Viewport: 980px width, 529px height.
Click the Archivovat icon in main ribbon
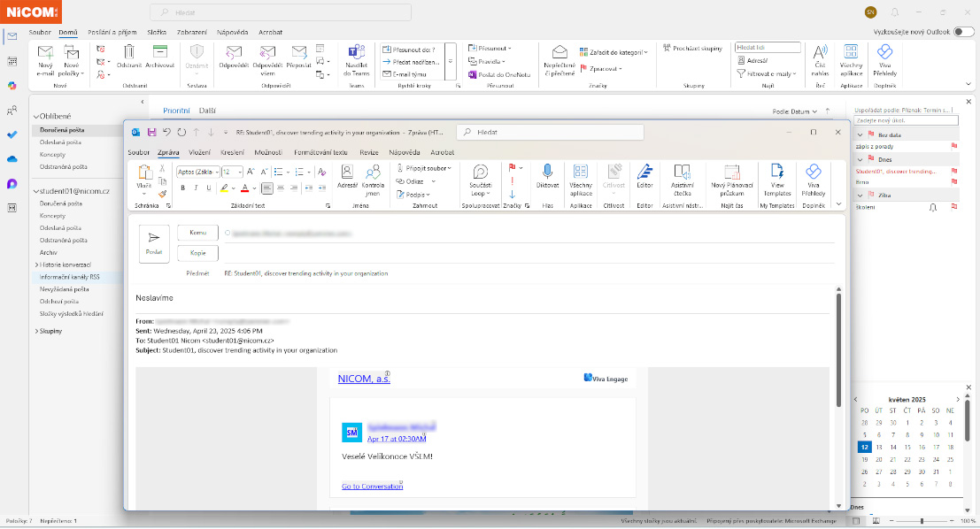pos(159,55)
